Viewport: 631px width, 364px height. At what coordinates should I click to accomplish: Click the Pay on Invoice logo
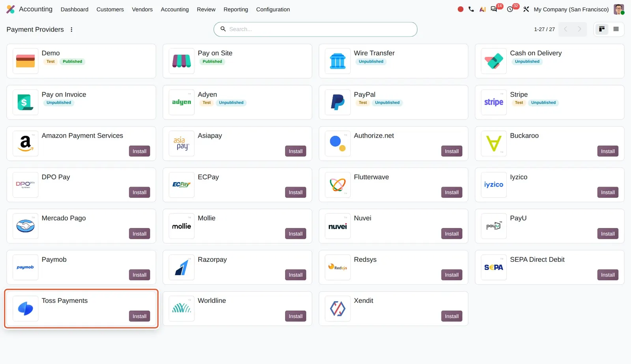pos(26,102)
